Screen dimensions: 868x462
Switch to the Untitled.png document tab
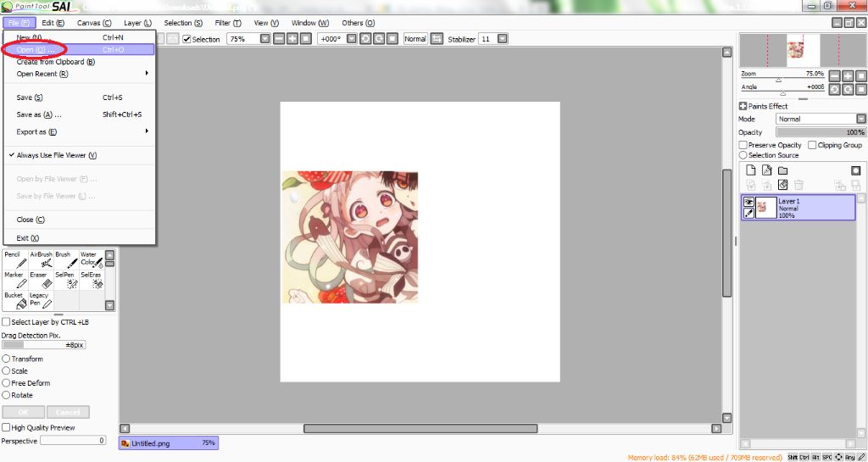168,443
